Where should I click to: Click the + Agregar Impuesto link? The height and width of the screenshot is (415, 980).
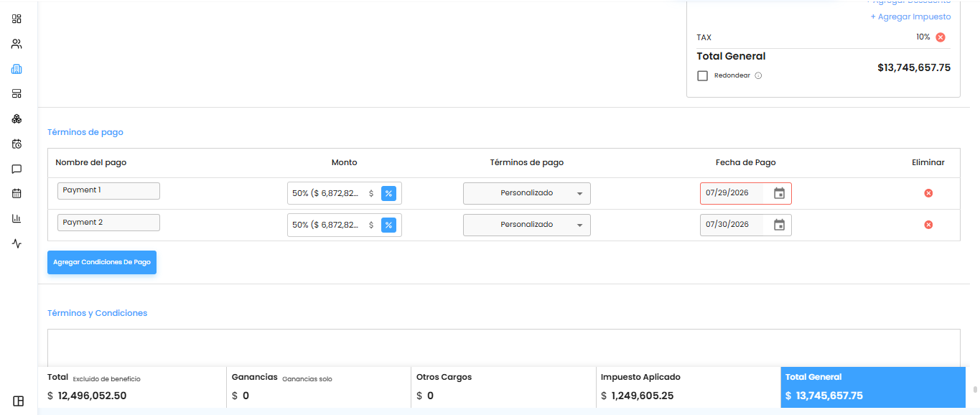pos(910,17)
